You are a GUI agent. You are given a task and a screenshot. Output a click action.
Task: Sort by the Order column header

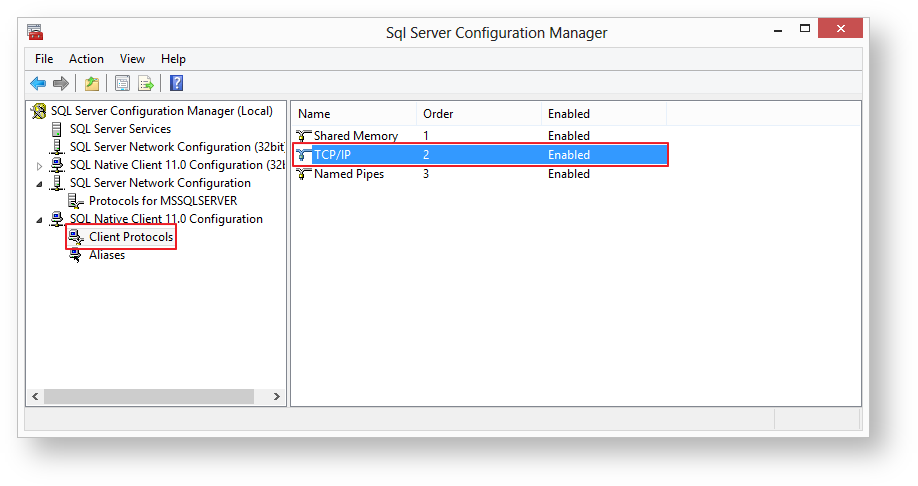[477, 114]
